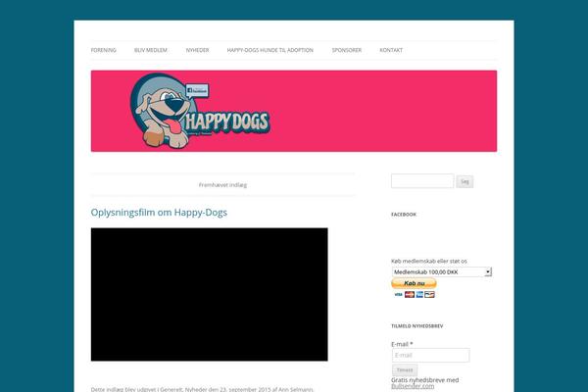
Task: Open the Bullsender.com link
Action: pos(413,386)
